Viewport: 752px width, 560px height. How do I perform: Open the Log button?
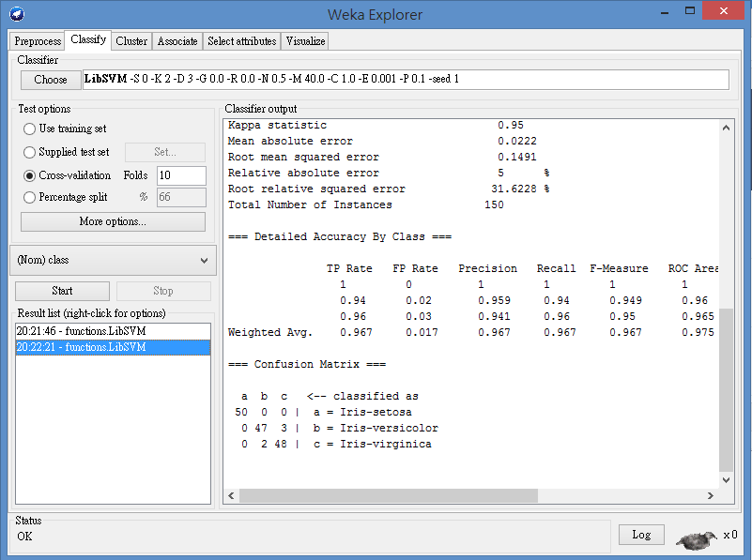point(641,535)
